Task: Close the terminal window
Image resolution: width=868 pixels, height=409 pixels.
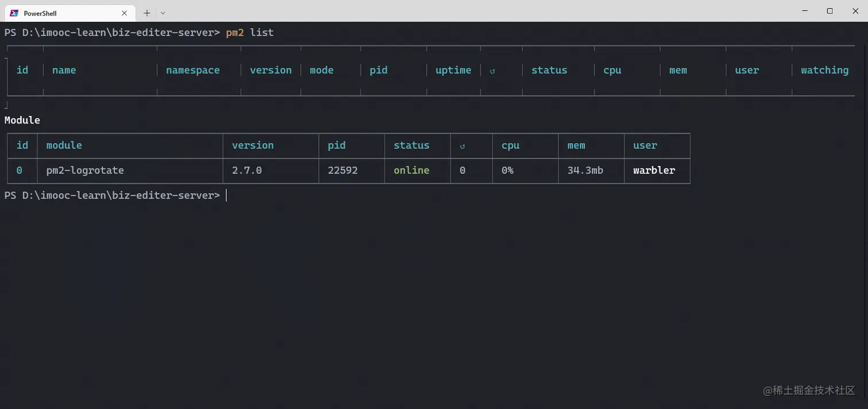Action: pos(854,11)
